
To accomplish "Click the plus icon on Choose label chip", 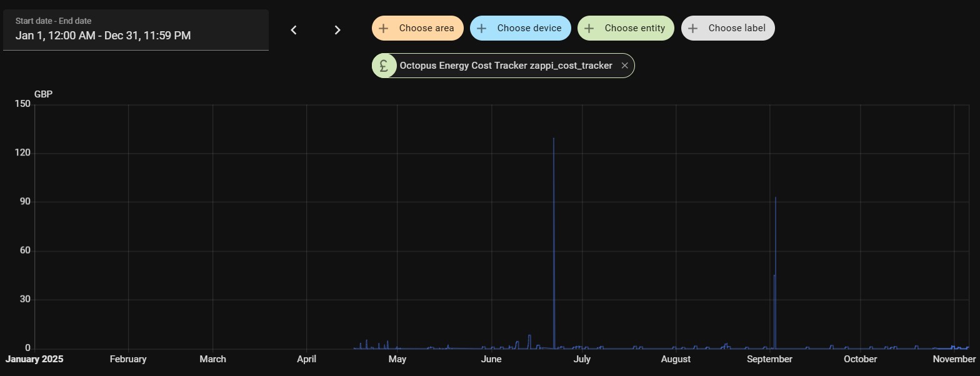I will click(692, 28).
